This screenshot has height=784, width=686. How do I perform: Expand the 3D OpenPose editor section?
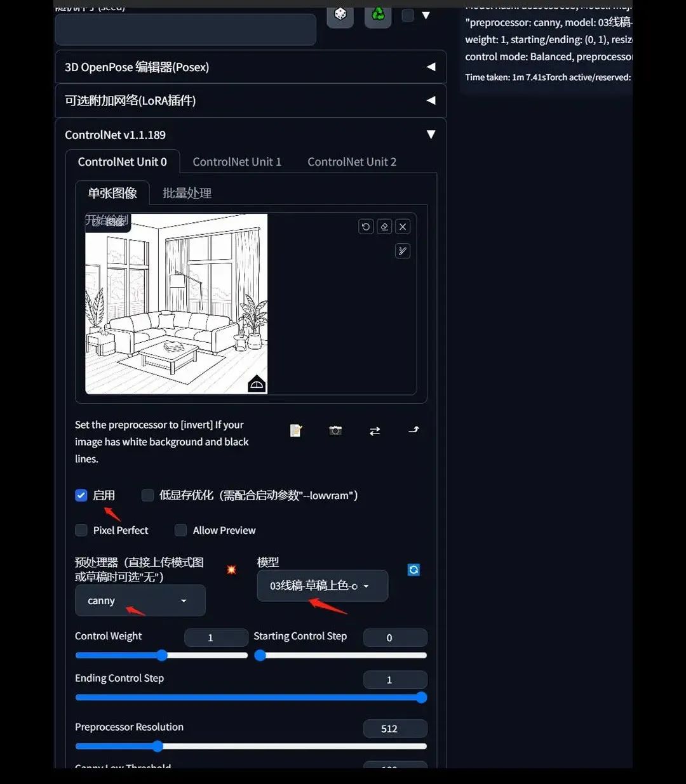[251, 67]
